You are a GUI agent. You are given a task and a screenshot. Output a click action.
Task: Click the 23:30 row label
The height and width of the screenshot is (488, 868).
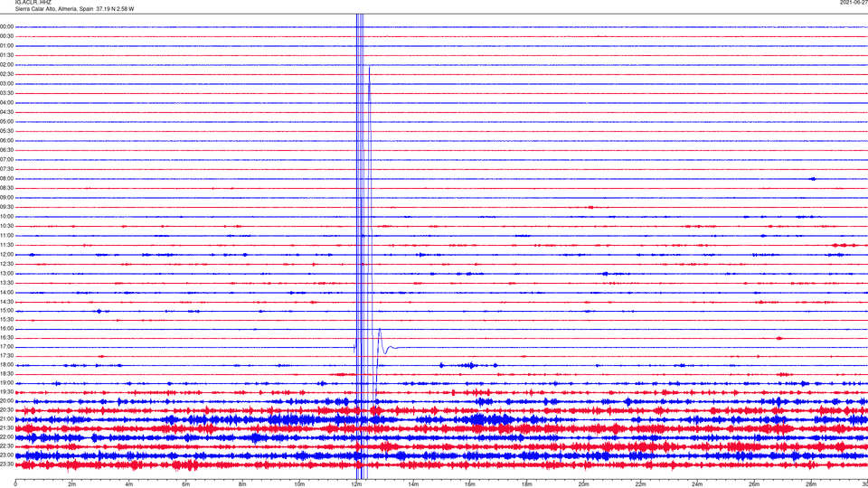[6, 465]
